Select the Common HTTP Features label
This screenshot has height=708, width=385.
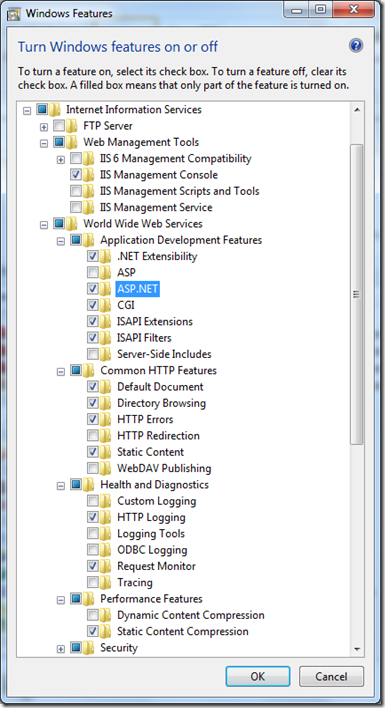click(x=158, y=370)
